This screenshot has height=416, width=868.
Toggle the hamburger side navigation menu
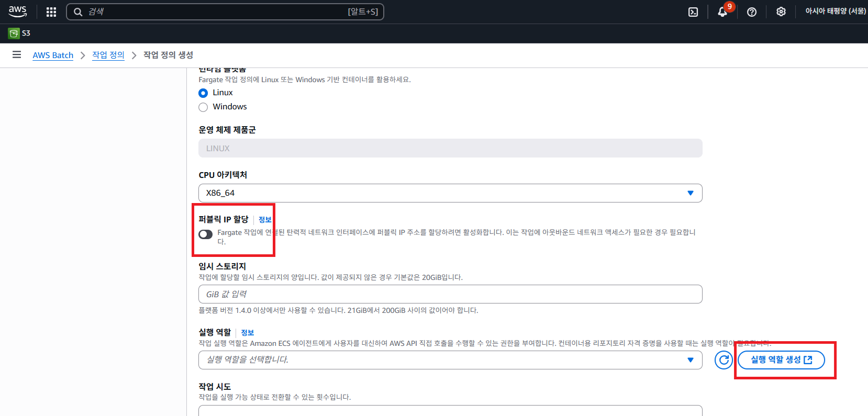point(17,55)
